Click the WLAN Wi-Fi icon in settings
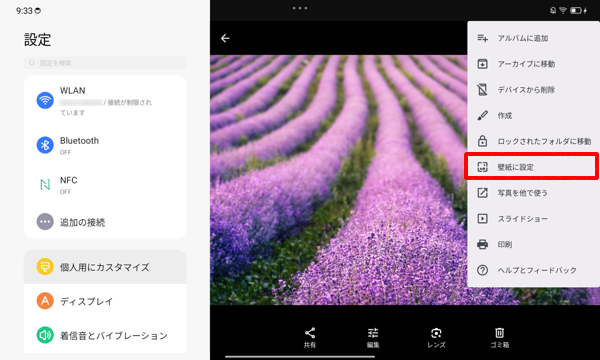Image resolution: width=600 pixels, height=360 pixels. coord(45,101)
